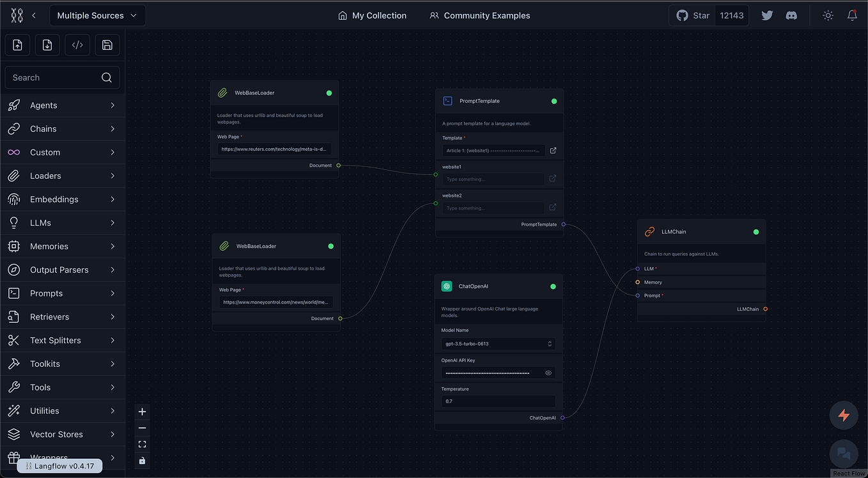The width and height of the screenshot is (868, 478).
Task: Open the code snippet icon
Action: (77, 45)
